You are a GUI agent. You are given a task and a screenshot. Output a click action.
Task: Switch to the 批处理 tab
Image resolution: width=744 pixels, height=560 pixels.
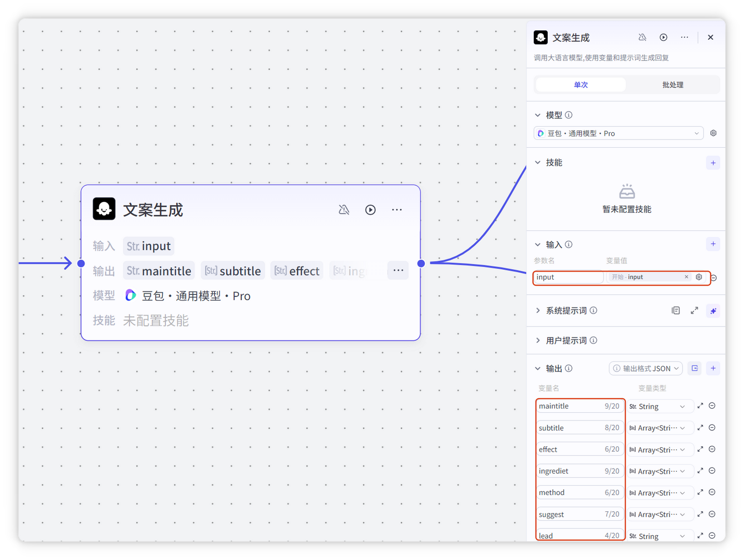(x=673, y=85)
